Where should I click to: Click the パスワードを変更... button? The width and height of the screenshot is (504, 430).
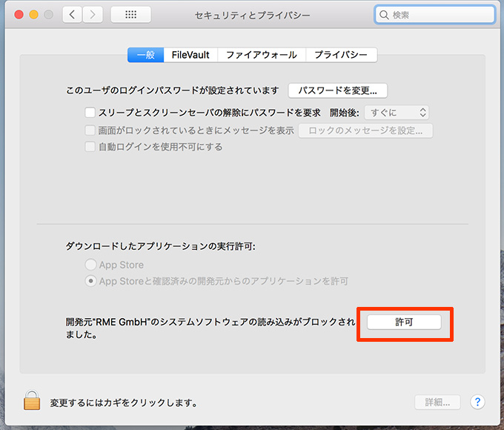pyautogui.click(x=338, y=90)
